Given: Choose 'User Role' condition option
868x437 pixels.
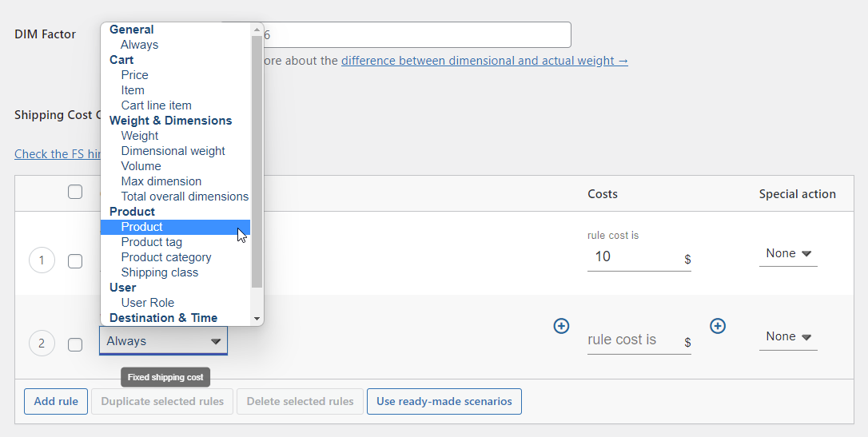Looking at the screenshot, I should point(176,303).
